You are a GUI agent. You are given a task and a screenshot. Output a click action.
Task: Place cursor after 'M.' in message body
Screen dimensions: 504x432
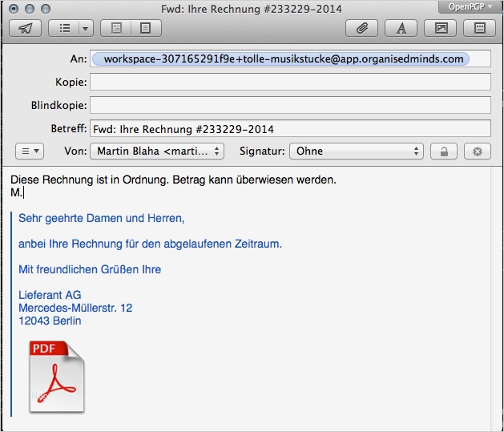click(23, 193)
